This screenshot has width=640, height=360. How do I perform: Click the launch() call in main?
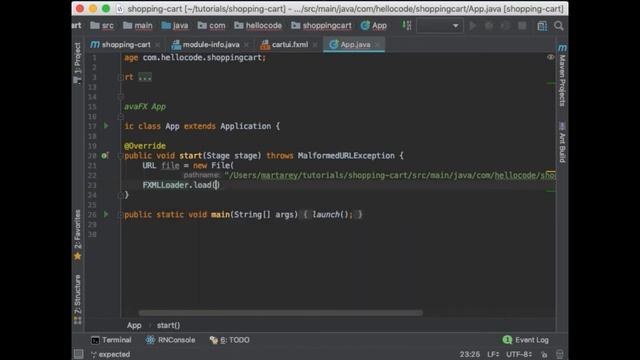[x=330, y=214]
